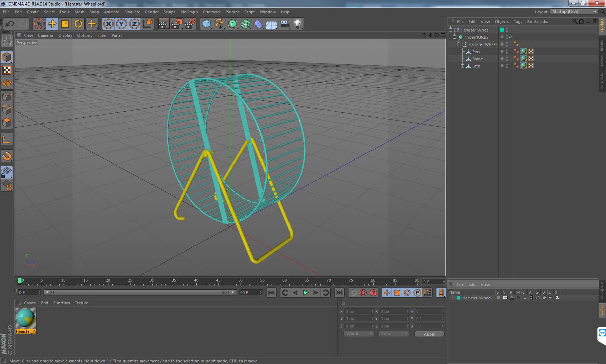Select the Hamster_W material thumbnail

pyautogui.click(x=26, y=321)
